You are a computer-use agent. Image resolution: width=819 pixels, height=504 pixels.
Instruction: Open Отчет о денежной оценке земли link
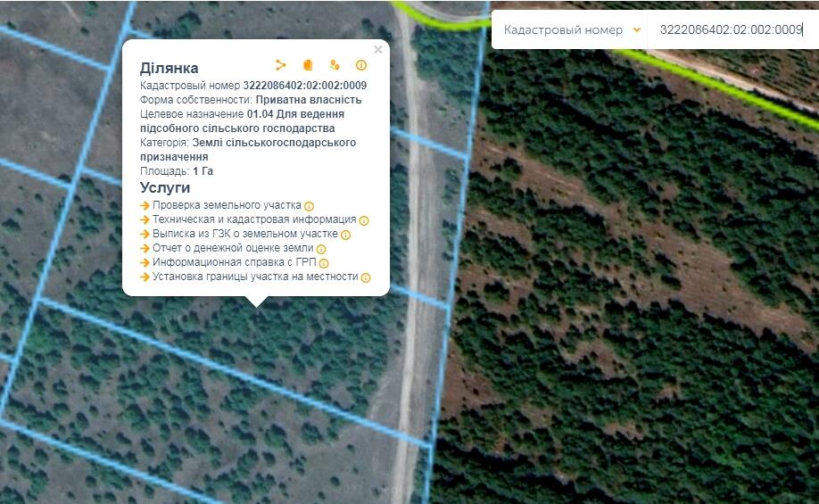click(x=233, y=248)
